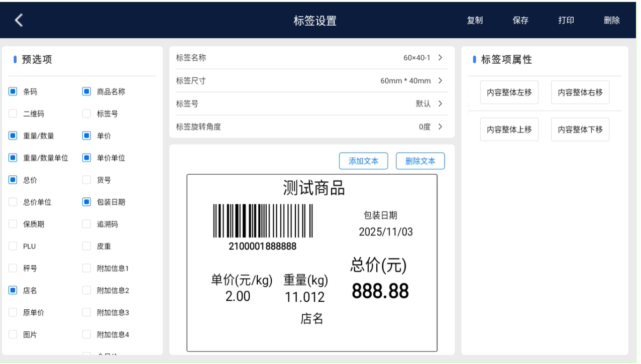This screenshot has width=641, height=364.
Task: Enable the 二维码 checkbox
Action: point(13,114)
